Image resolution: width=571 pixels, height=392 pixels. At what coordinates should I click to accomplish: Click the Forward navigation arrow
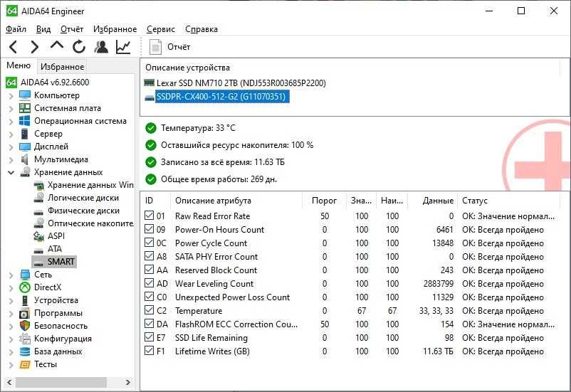35,47
